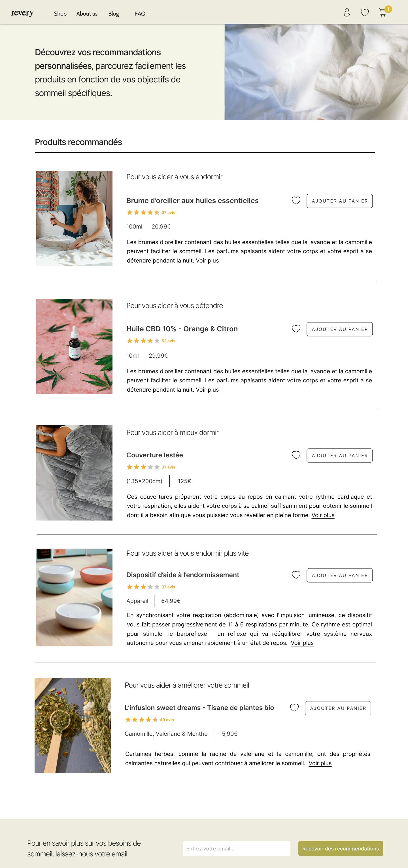Go to the FAQ page

point(140,14)
